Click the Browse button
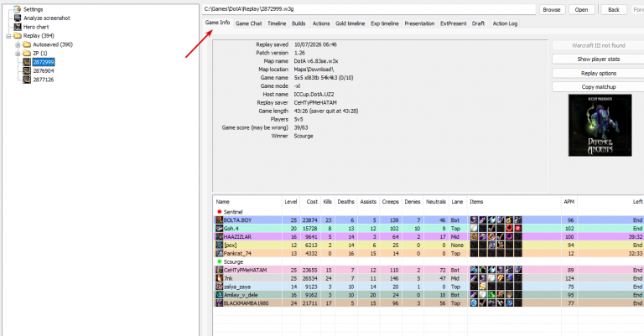 [552, 9]
